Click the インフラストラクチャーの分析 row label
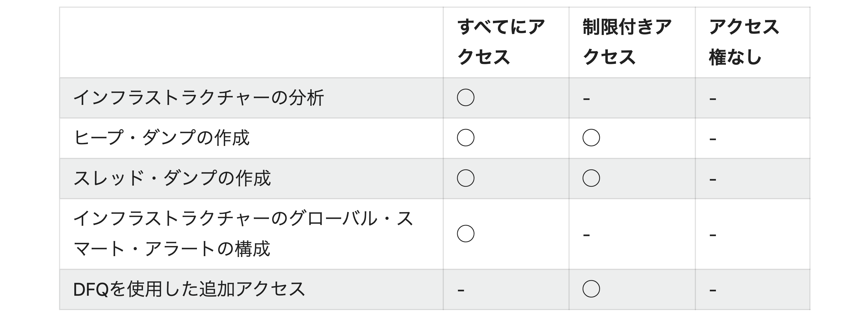This screenshot has height=318, width=868. pyautogui.click(x=198, y=98)
